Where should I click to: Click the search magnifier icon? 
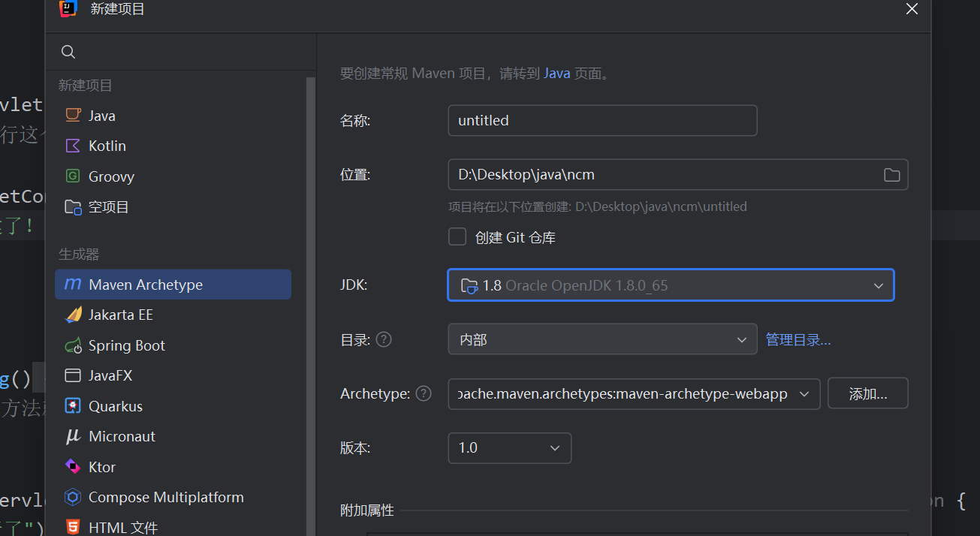(x=68, y=52)
